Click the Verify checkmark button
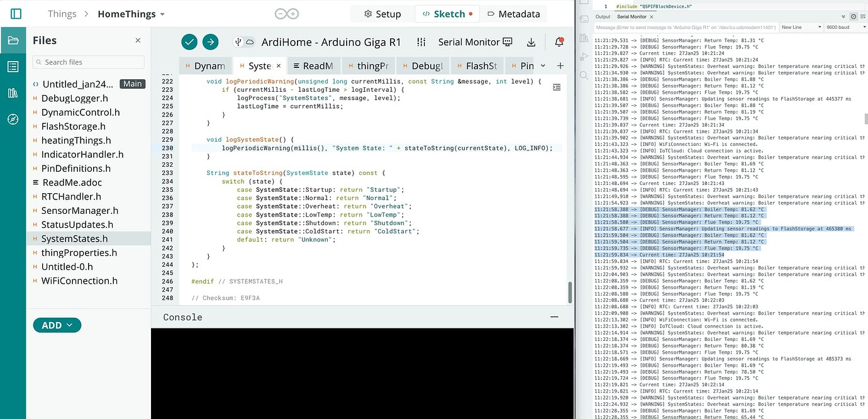The width and height of the screenshot is (868, 419). click(189, 42)
